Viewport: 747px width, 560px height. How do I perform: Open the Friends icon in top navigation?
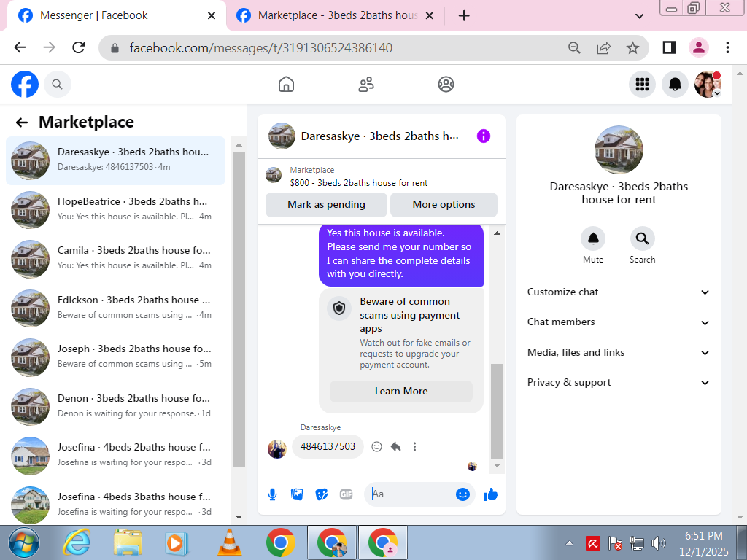(x=366, y=85)
